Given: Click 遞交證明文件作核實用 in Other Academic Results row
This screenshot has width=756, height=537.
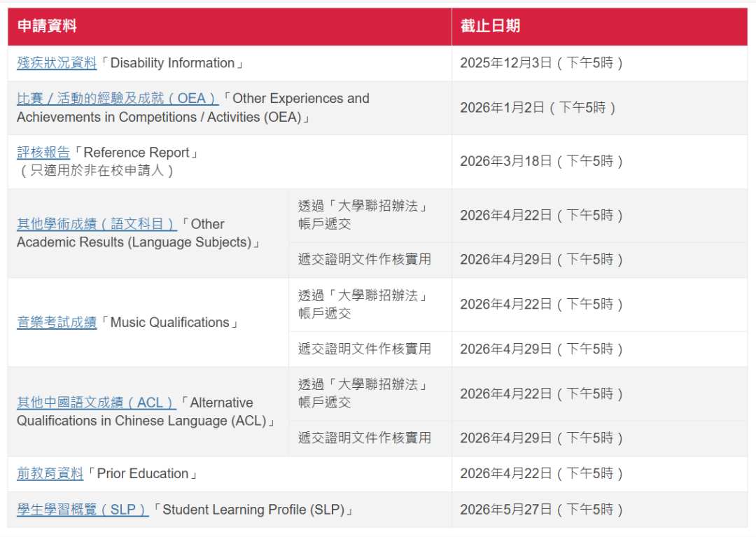Looking at the screenshot, I should pos(365,259).
